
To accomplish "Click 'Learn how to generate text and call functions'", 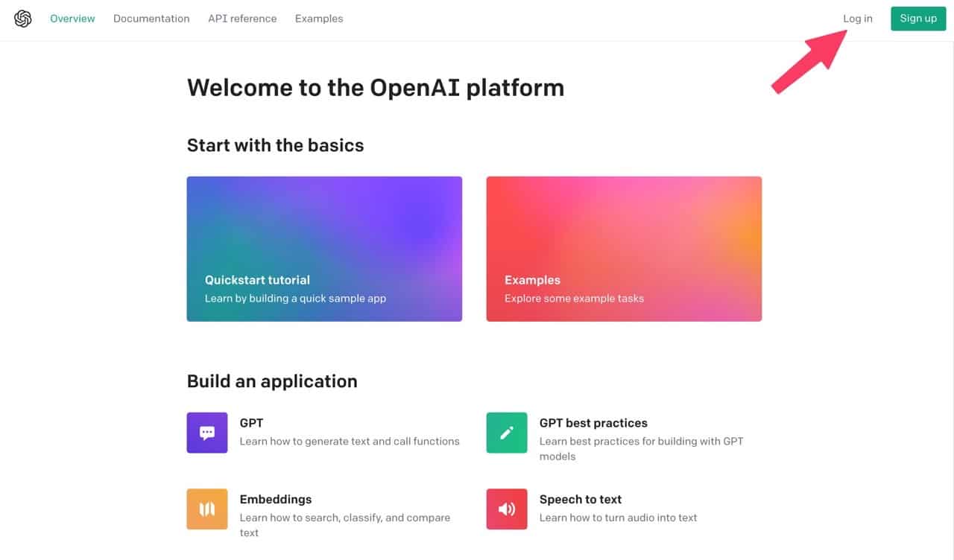I will point(350,442).
